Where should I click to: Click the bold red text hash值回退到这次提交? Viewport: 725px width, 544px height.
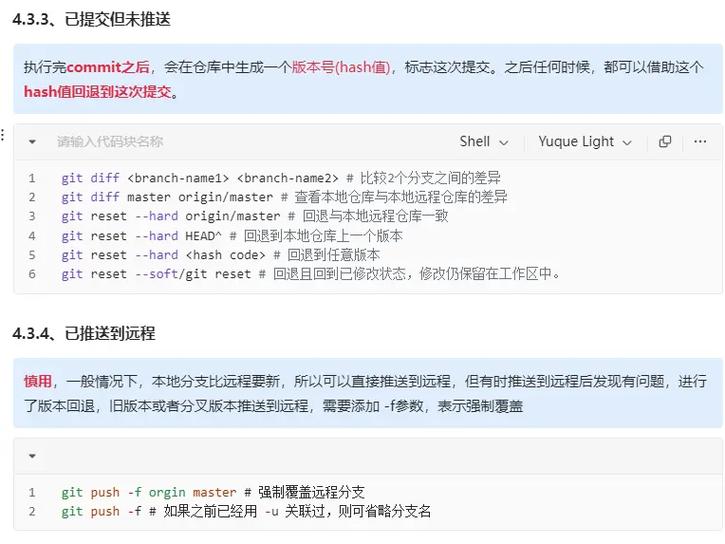(x=97, y=92)
